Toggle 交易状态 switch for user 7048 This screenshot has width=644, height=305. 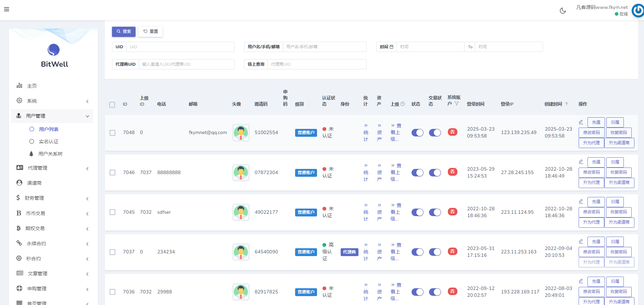coord(435,133)
